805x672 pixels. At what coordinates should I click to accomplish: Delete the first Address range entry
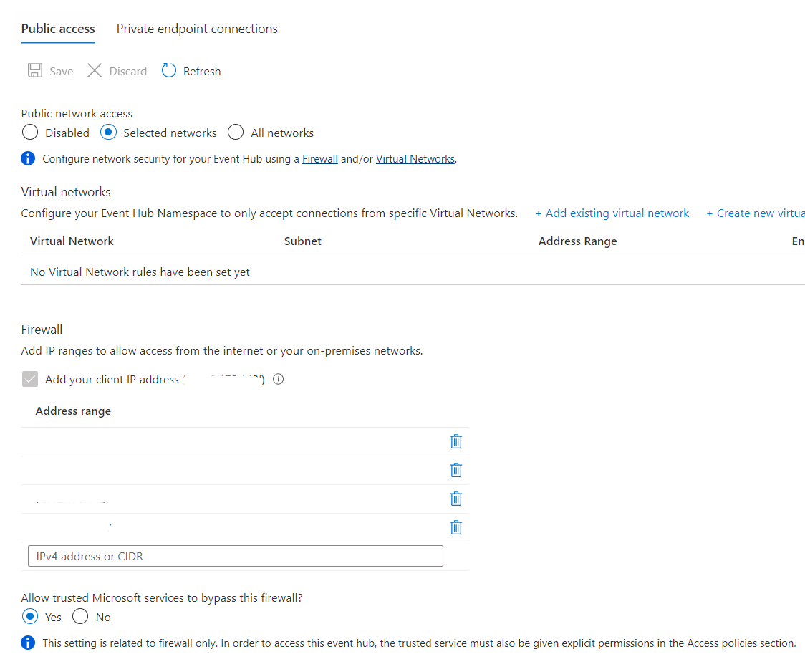(x=456, y=441)
